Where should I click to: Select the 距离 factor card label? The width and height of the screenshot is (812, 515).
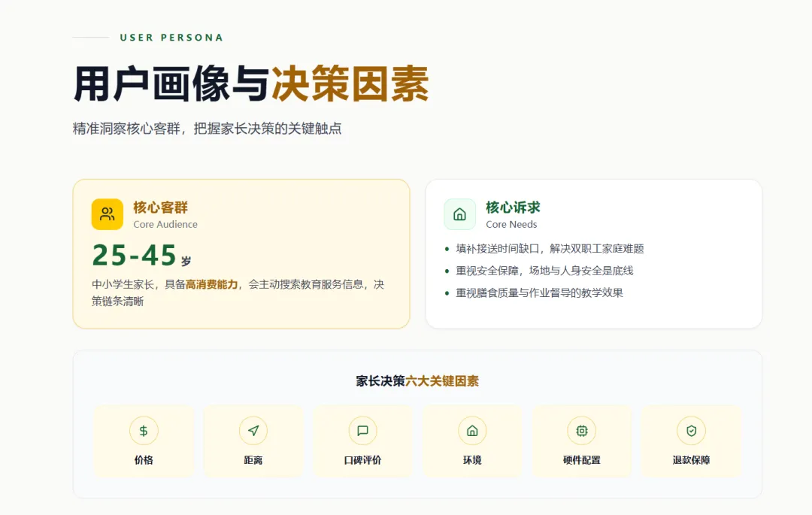coord(253,460)
